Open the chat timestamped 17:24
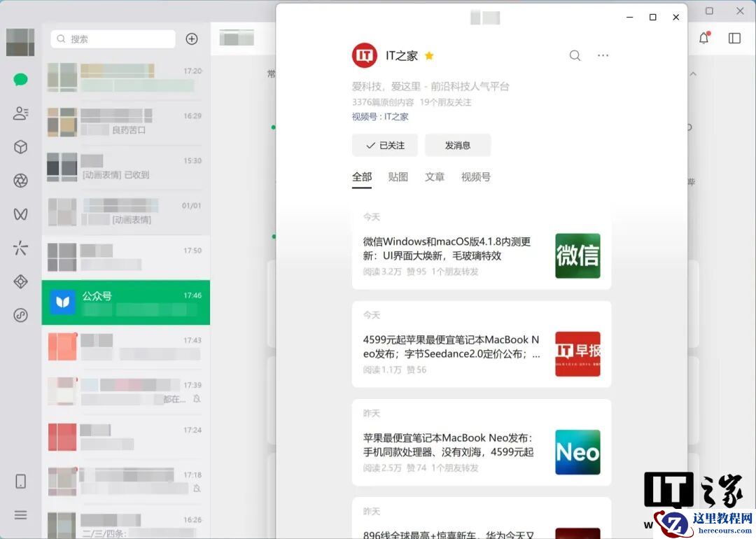This screenshot has height=539, width=756. click(126, 437)
